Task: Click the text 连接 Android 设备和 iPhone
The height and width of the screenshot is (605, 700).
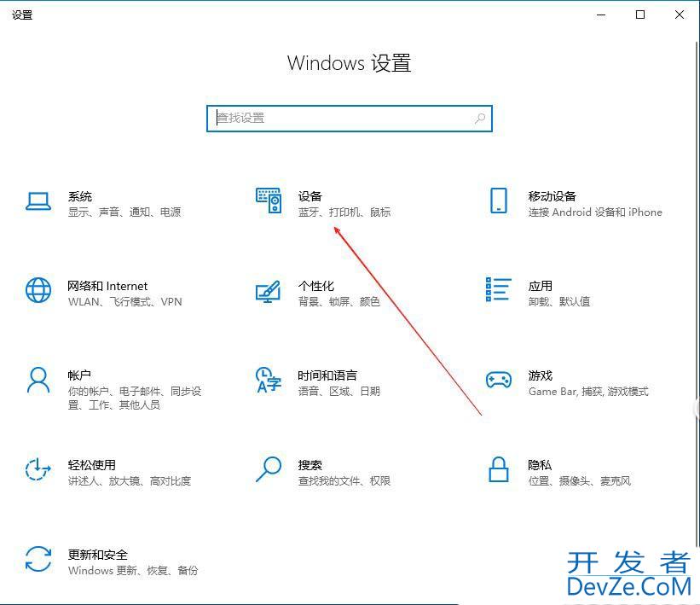Action: 595,212
